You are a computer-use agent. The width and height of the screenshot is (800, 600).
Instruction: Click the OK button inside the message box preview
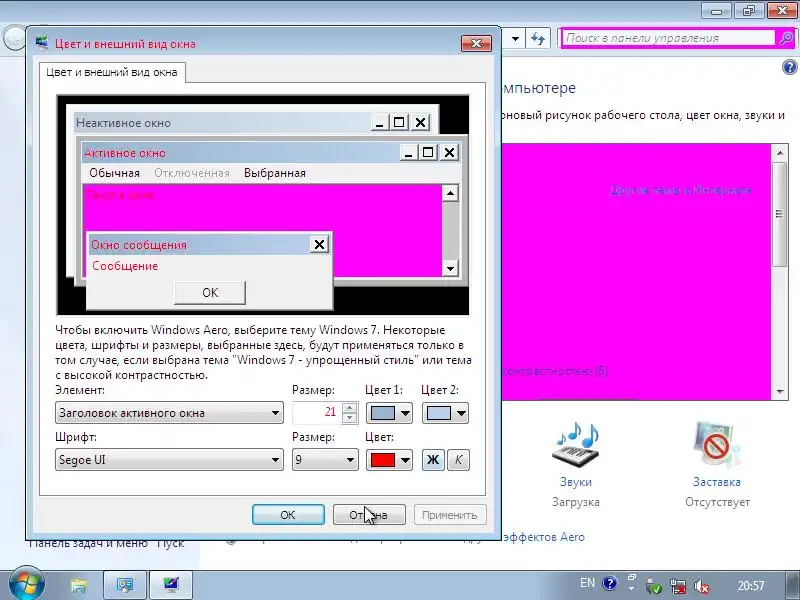click(x=210, y=293)
